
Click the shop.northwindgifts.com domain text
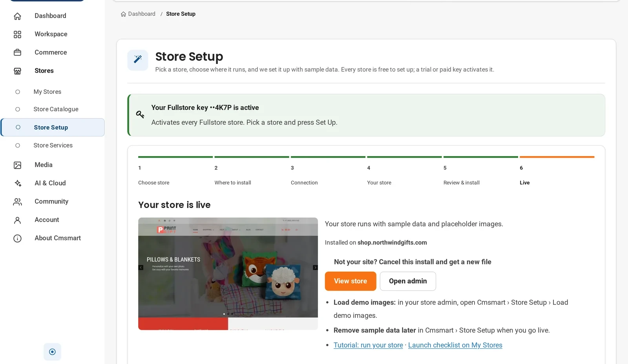coord(392,243)
